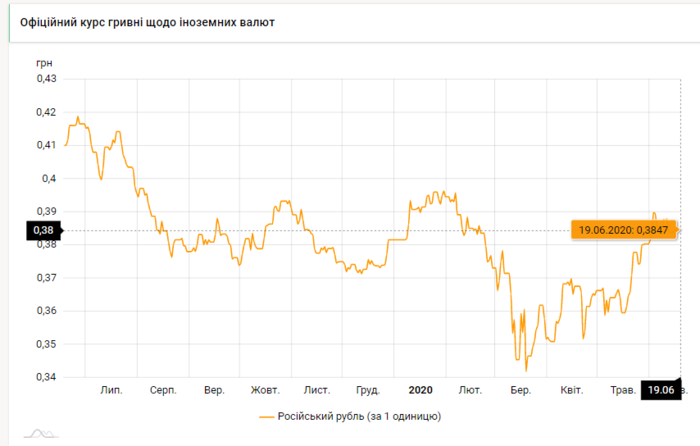Viewport: 700px width, 446px height.
Task: Click the black 19.06 date marker on x-axis
Action: click(661, 391)
